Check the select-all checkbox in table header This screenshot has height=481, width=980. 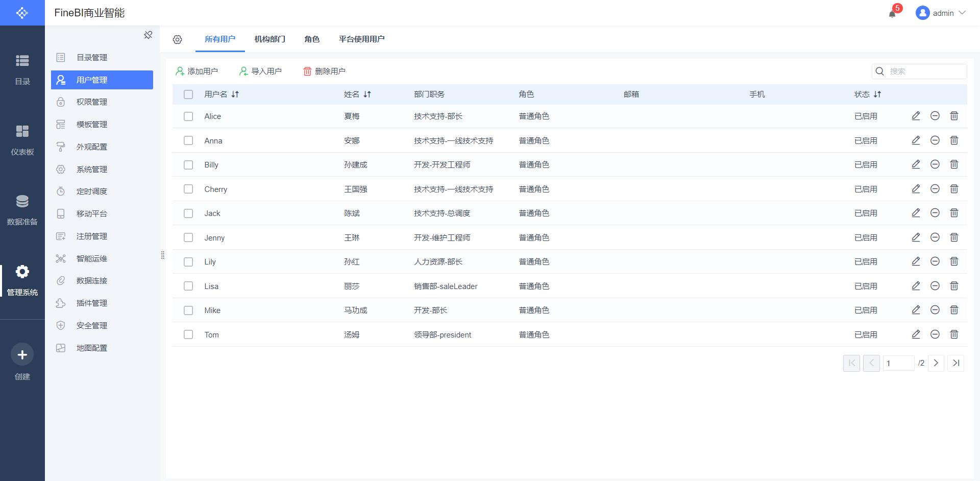[188, 94]
